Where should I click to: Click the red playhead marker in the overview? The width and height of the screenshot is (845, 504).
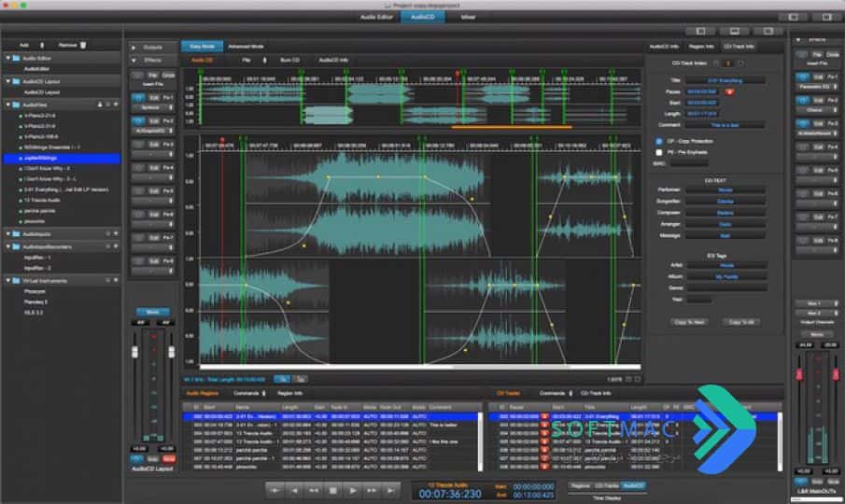tap(458, 73)
